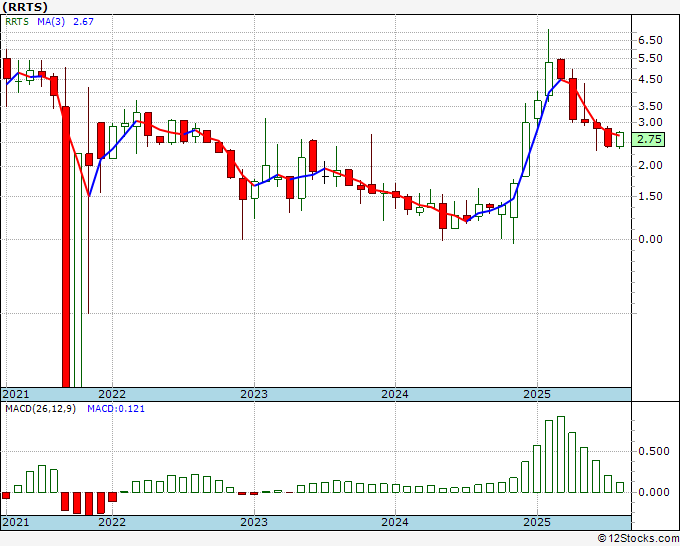This screenshot has width=680, height=546.
Task: Click the 0.000 MACD axis label
Action: pos(654,492)
